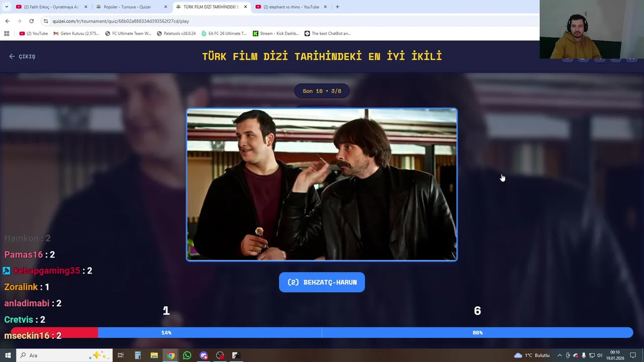Switch to the elephant vs rhino YouTube tab

point(291,7)
